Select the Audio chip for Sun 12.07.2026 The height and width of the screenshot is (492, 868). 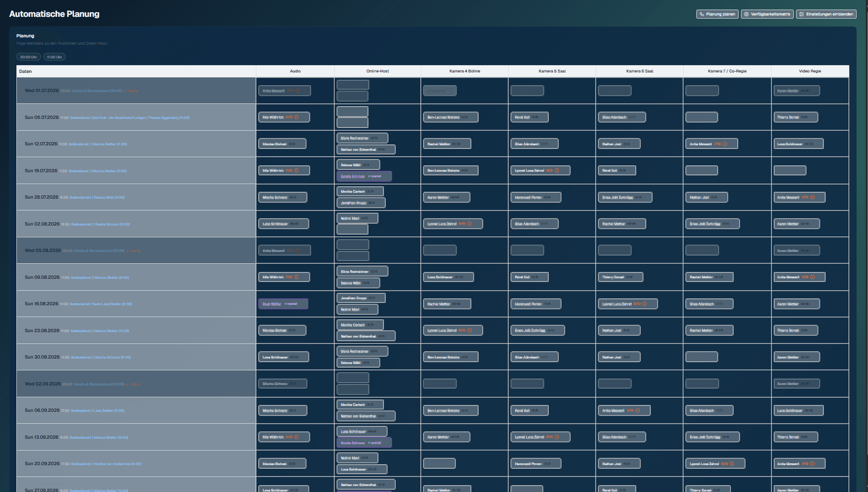click(x=282, y=144)
